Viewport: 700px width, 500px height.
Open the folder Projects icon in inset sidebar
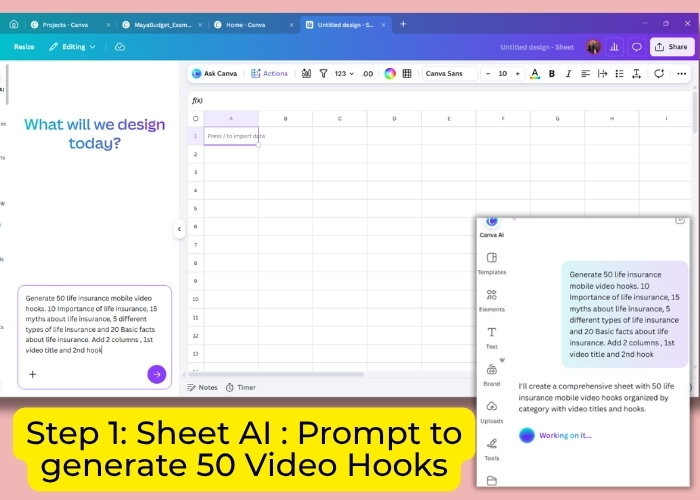[492, 480]
